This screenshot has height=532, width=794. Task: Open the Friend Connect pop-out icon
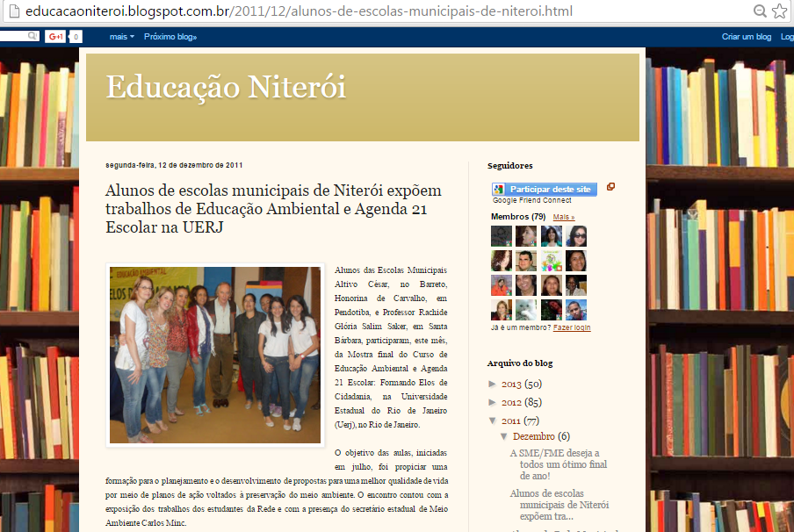point(610,187)
